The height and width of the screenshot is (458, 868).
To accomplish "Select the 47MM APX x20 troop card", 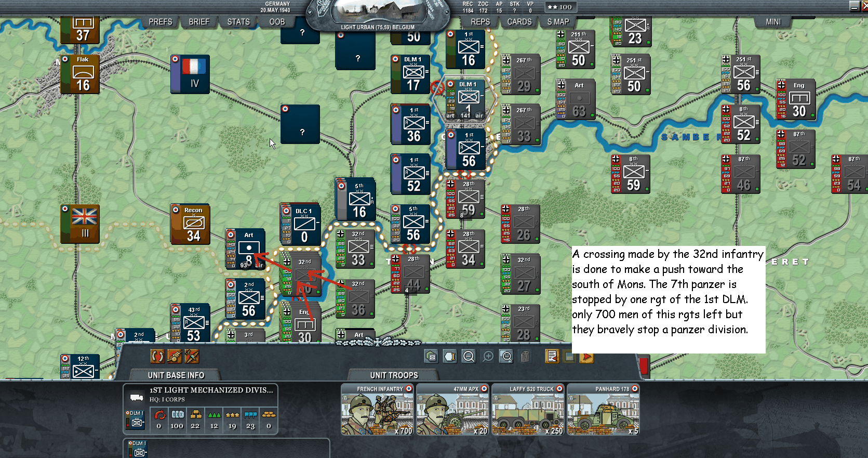I will point(453,410).
